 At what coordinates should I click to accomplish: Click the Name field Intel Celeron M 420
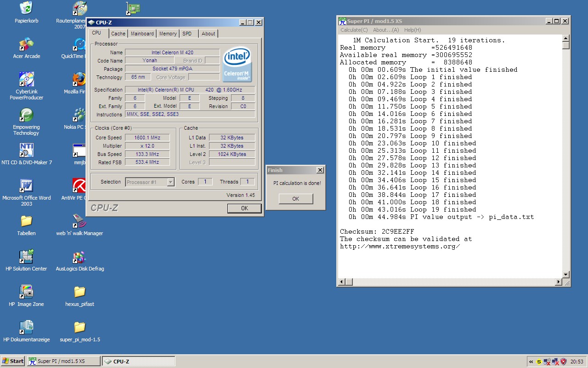pos(172,52)
